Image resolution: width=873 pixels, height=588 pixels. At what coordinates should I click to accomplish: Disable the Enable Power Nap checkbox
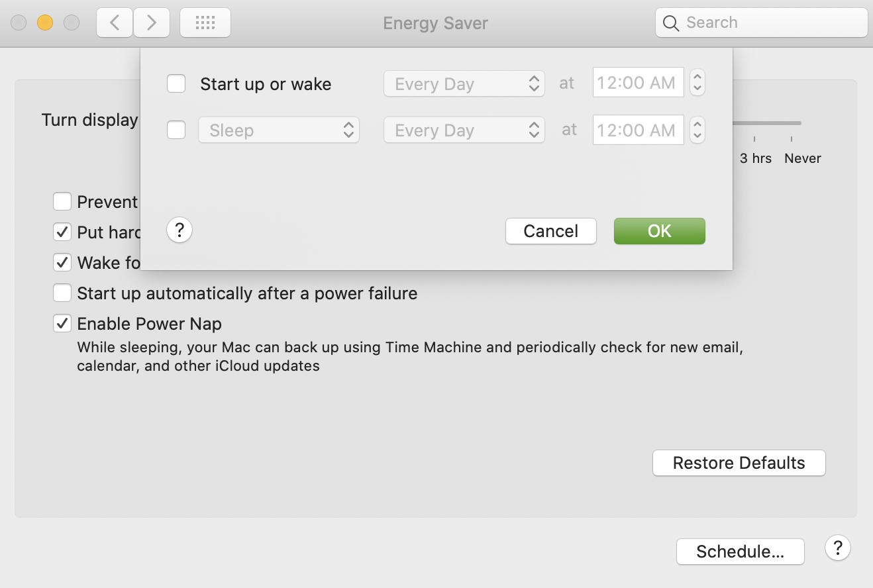tap(62, 323)
